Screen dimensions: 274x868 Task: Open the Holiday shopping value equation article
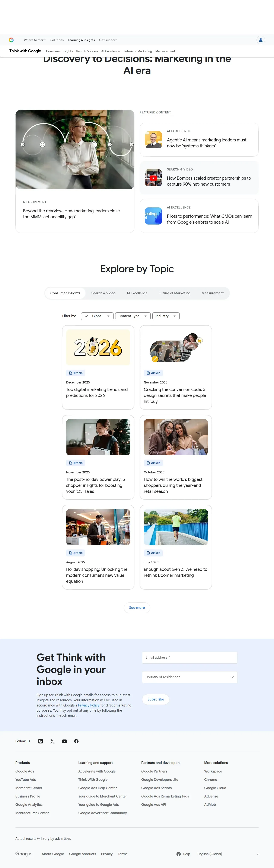tap(98, 547)
